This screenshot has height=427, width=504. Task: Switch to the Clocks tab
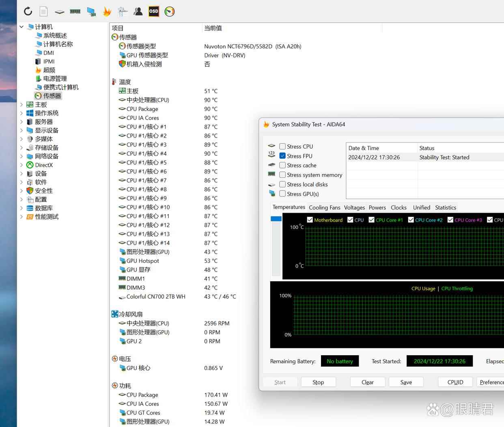398,207
